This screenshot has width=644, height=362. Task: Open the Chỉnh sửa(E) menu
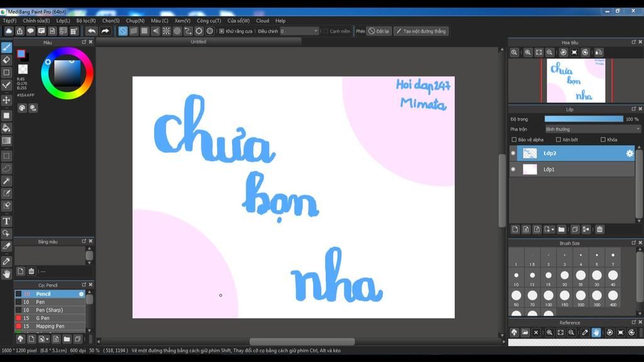pyautogui.click(x=36, y=21)
